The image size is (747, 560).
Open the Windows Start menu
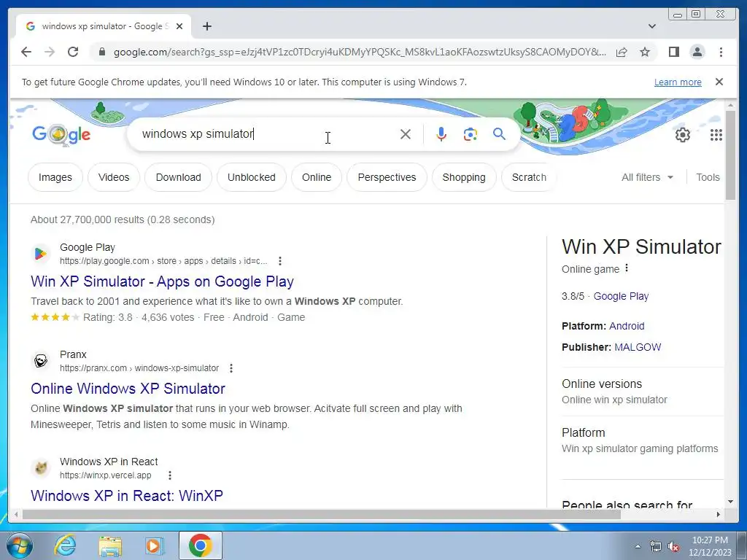(x=20, y=545)
